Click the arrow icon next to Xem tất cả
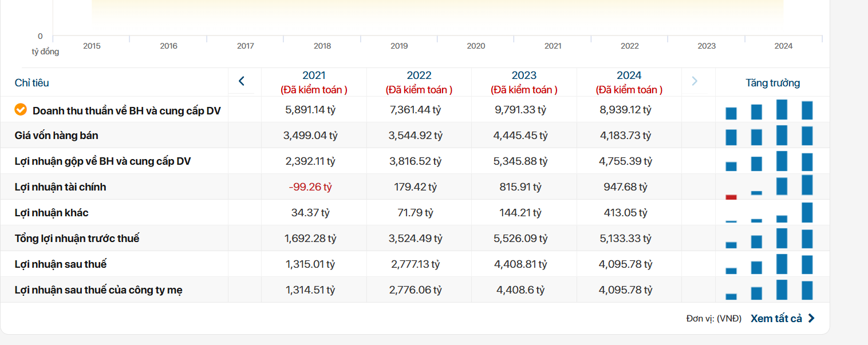This screenshot has width=868, height=345. click(811, 319)
